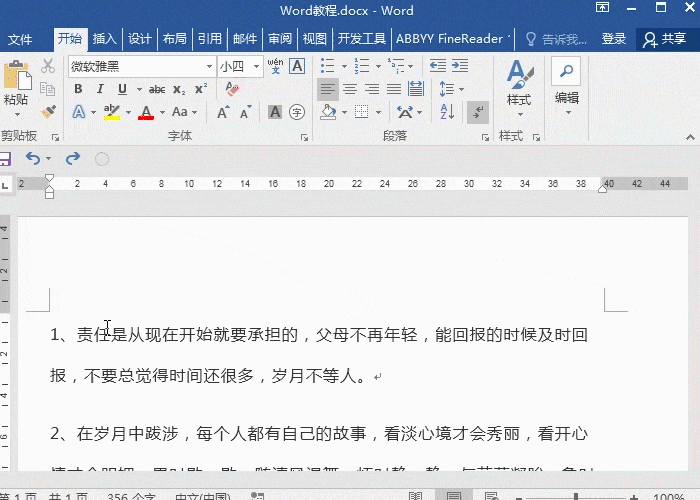Click the Undo arrow in quick access bar
The width and height of the screenshot is (700, 500).
[33, 158]
